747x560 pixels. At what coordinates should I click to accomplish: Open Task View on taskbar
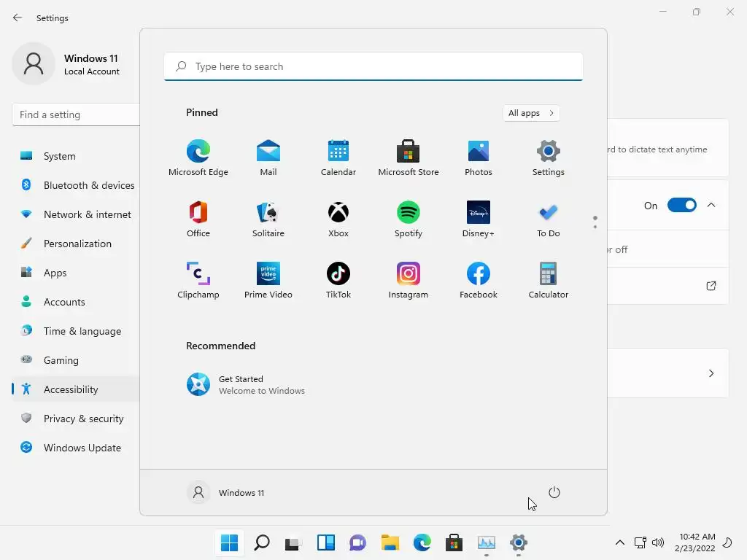pos(293,542)
